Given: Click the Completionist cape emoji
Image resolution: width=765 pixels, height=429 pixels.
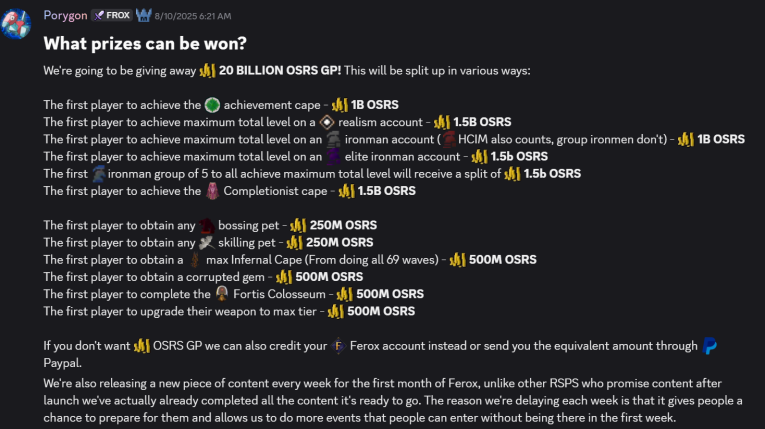Looking at the screenshot, I should point(212,191).
